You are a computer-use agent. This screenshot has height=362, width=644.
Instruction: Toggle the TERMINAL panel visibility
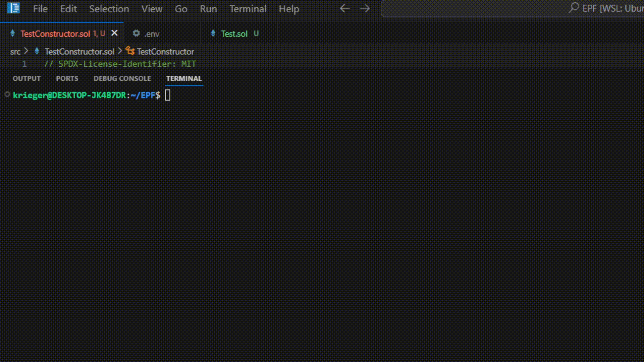[x=183, y=78]
